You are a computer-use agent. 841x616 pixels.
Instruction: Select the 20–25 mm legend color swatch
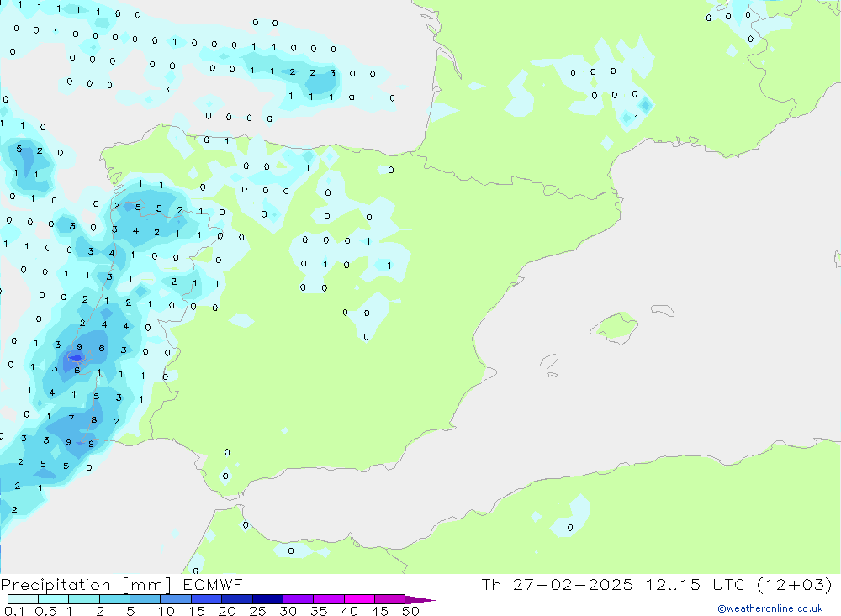(x=236, y=599)
